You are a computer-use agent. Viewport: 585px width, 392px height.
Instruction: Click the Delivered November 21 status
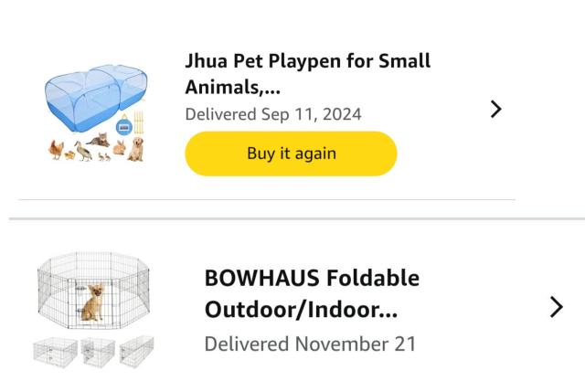pyautogui.click(x=310, y=344)
